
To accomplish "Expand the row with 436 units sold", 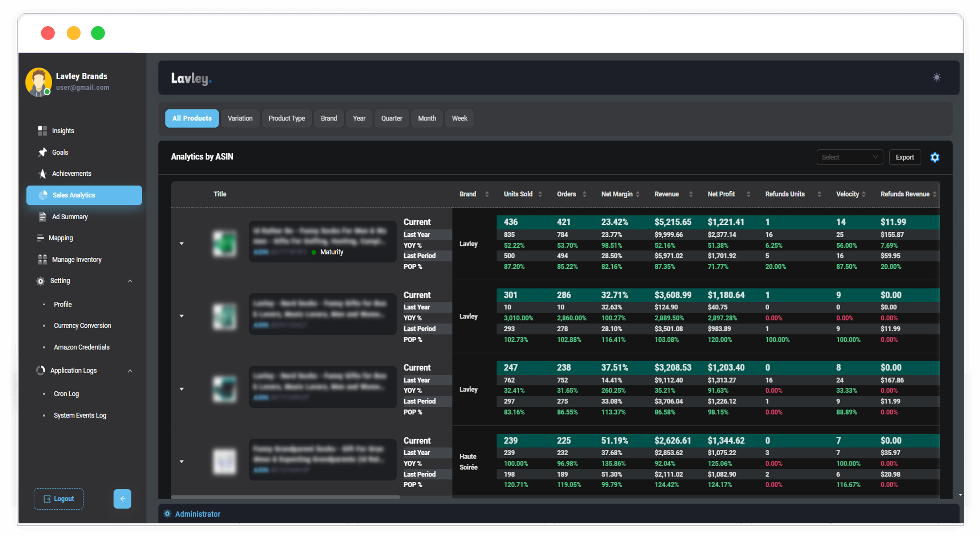I will (181, 244).
